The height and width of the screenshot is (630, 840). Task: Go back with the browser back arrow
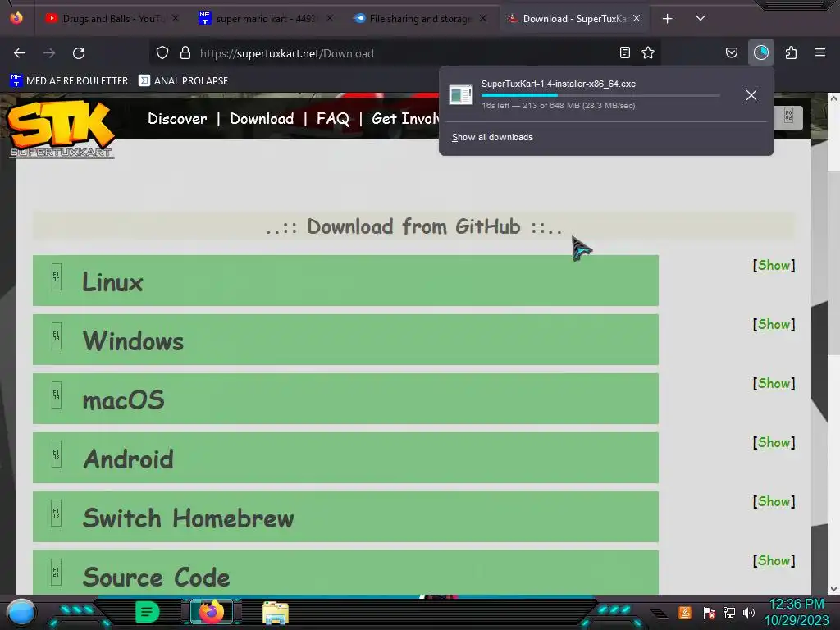point(20,53)
